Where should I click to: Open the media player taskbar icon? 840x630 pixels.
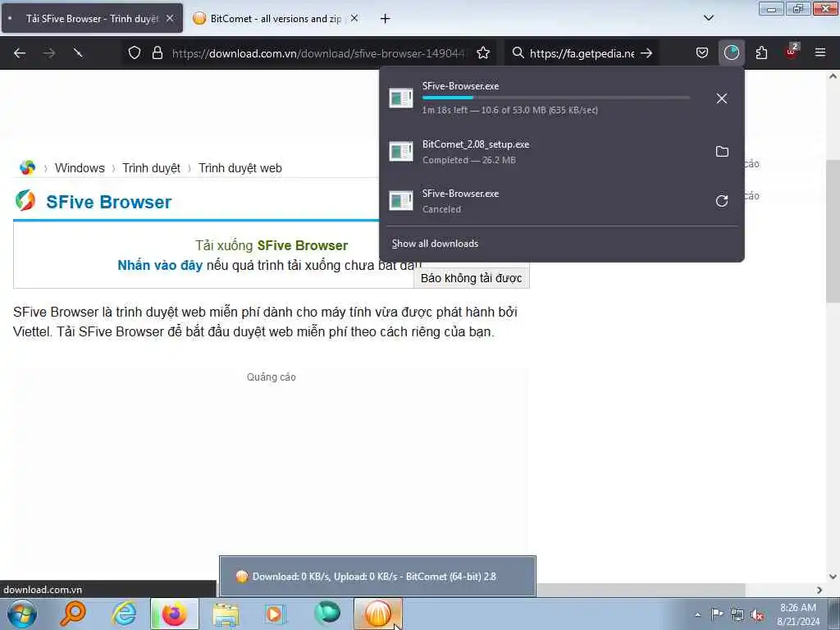[x=276, y=614]
